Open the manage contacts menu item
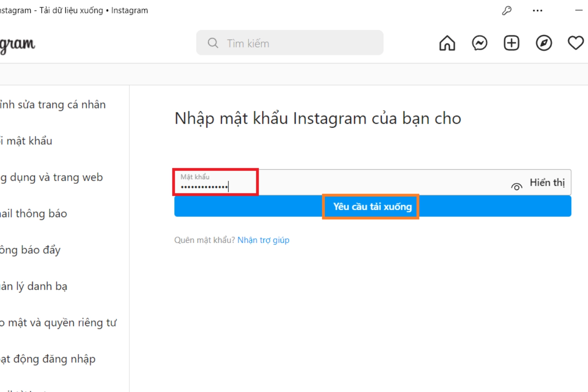588x392 pixels. 34,287
